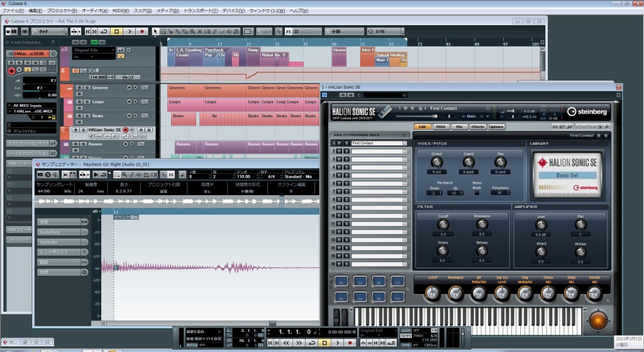Mute the Grooves track
The width and height of the screenshot is (644, 352).
click(x=79, y=88)
